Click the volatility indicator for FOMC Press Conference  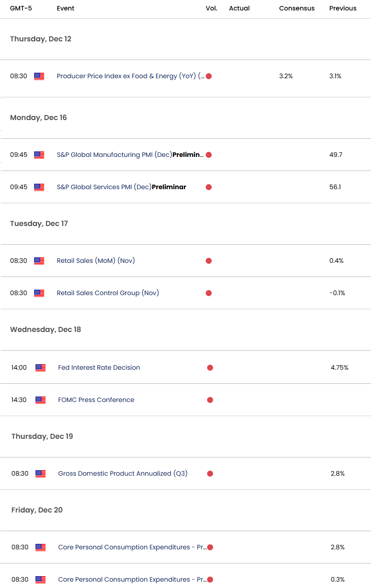210,400
